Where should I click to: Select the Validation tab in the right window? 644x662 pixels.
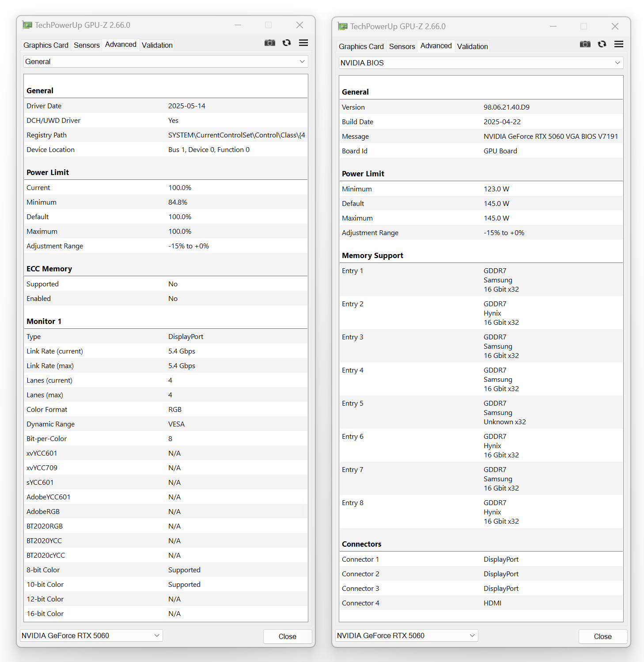[473, 46]
